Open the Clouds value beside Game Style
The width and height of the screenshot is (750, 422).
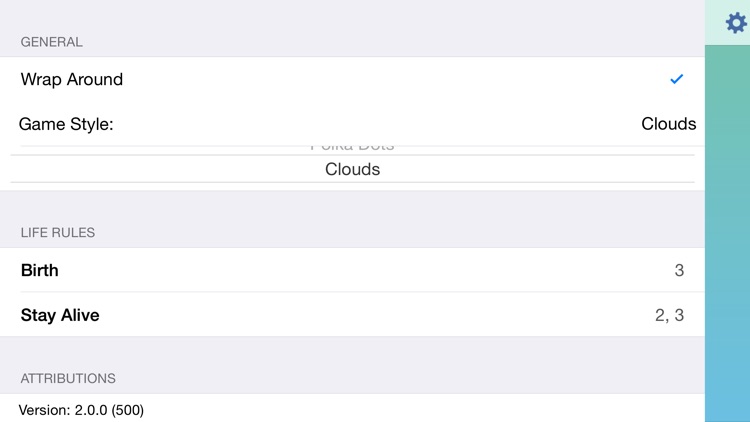(x=668, y=124)
